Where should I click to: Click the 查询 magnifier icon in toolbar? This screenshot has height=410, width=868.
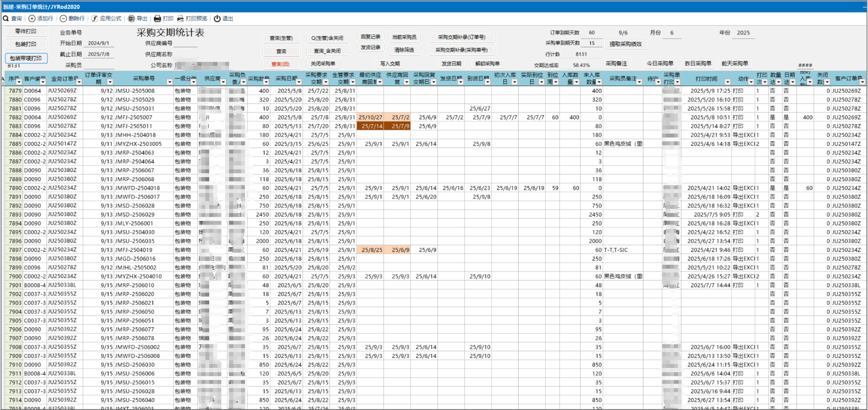(x=6, y=18)
